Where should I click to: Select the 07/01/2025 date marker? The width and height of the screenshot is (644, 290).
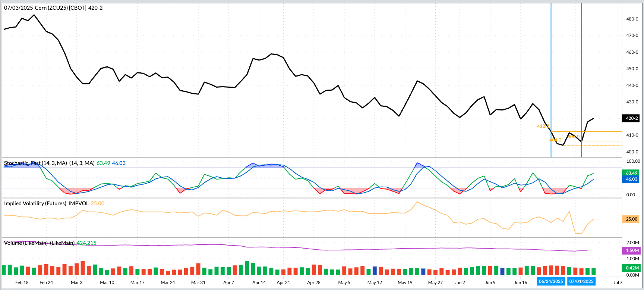click(581, 281)
